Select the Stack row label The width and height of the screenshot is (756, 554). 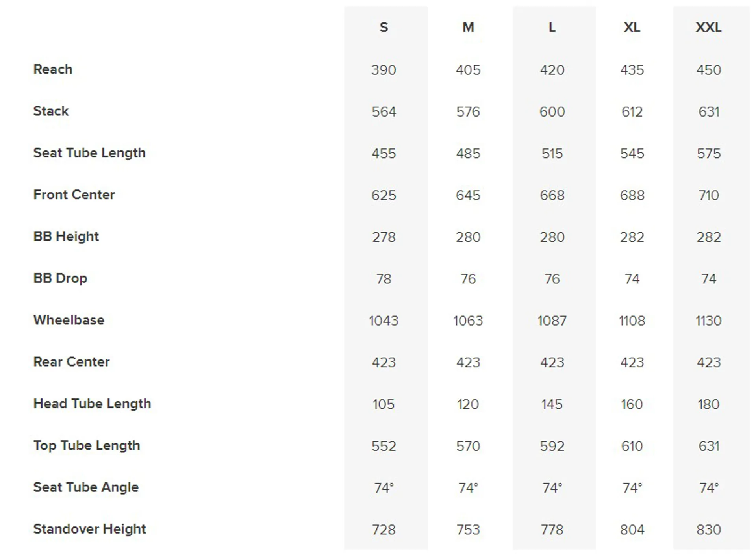(x=51, y=111)
